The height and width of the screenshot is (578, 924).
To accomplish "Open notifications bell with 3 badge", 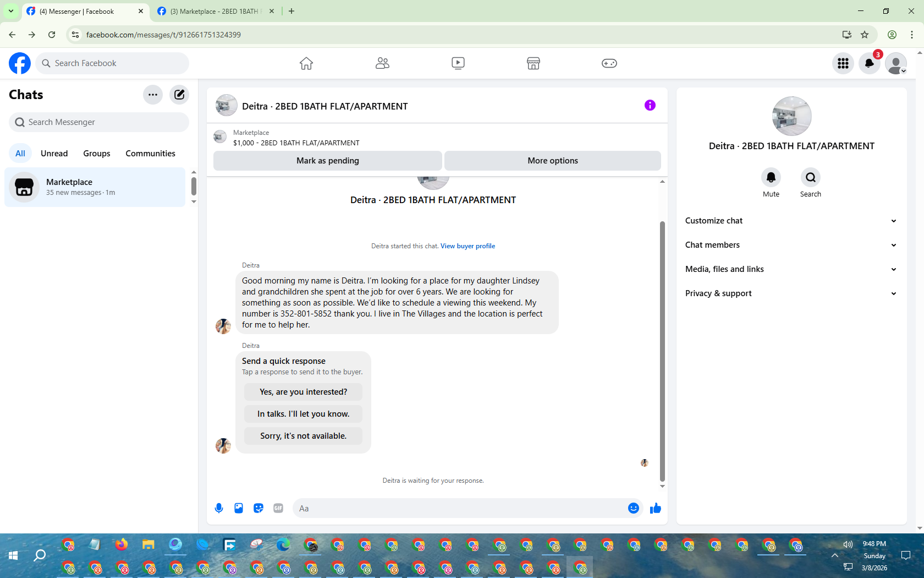I will pos(870,63).
